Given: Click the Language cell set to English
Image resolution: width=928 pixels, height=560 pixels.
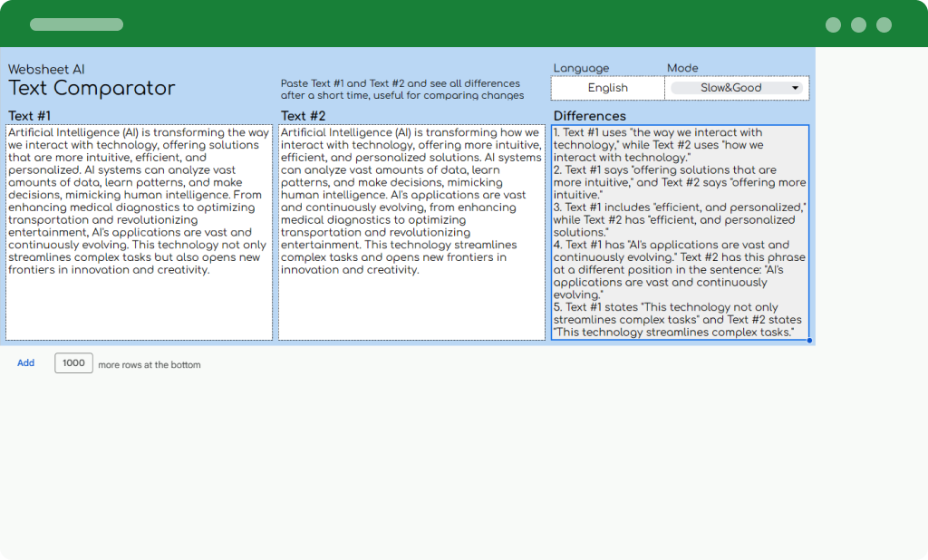Looking at the screenshot, I should click(608, 88).
